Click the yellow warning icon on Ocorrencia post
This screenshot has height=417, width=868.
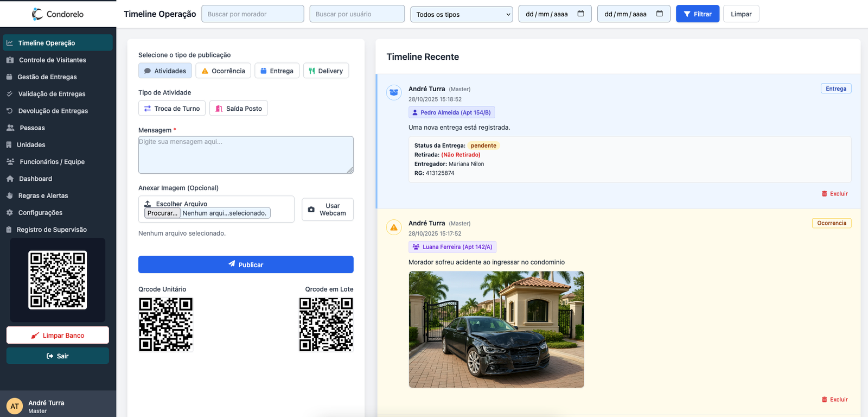coord(394,228)
